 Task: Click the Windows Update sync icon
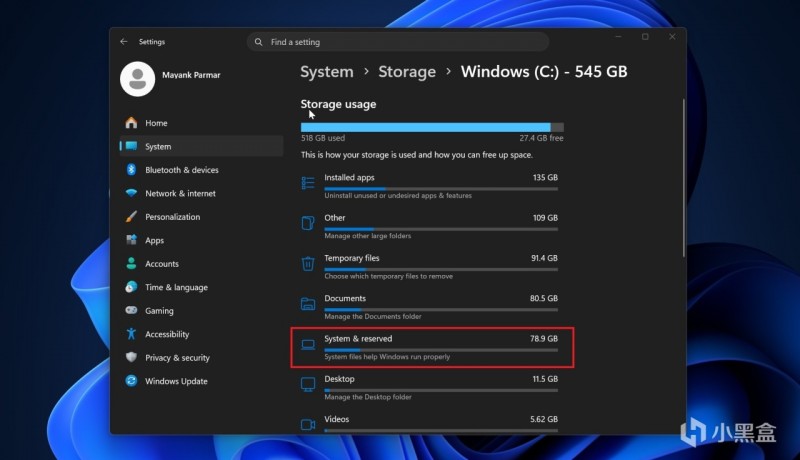(x=131, y=381)
